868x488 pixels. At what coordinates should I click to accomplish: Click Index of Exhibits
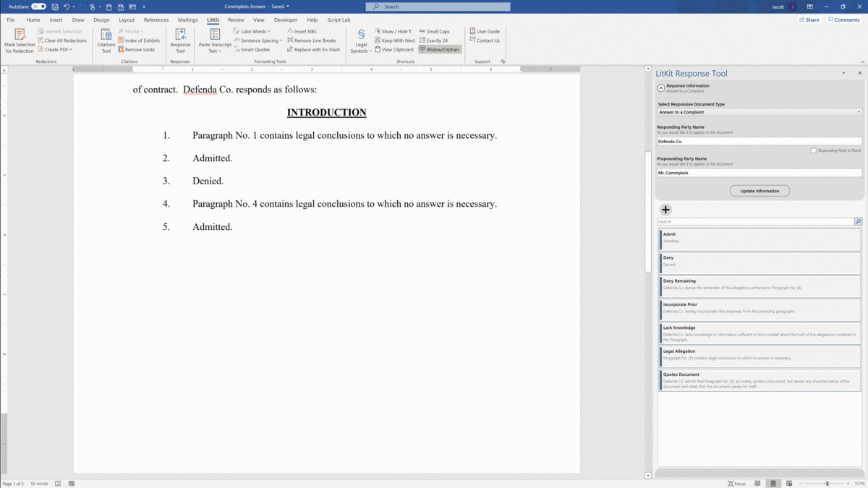click(139, 40)
